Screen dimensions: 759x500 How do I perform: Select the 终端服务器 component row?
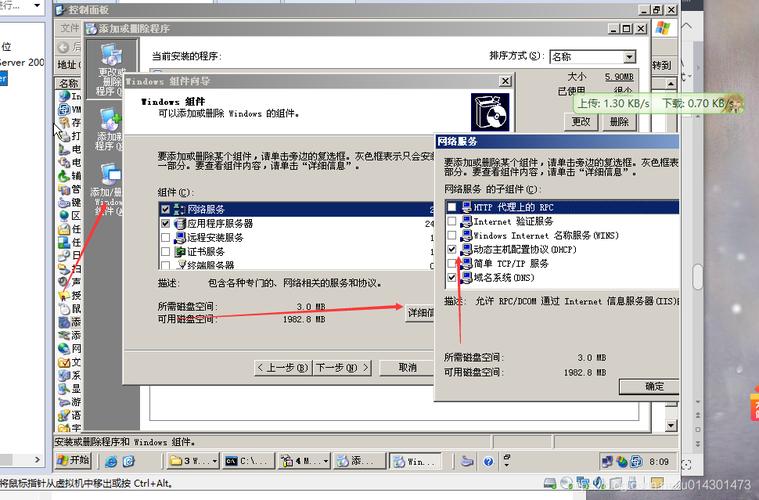click(296, 265)
